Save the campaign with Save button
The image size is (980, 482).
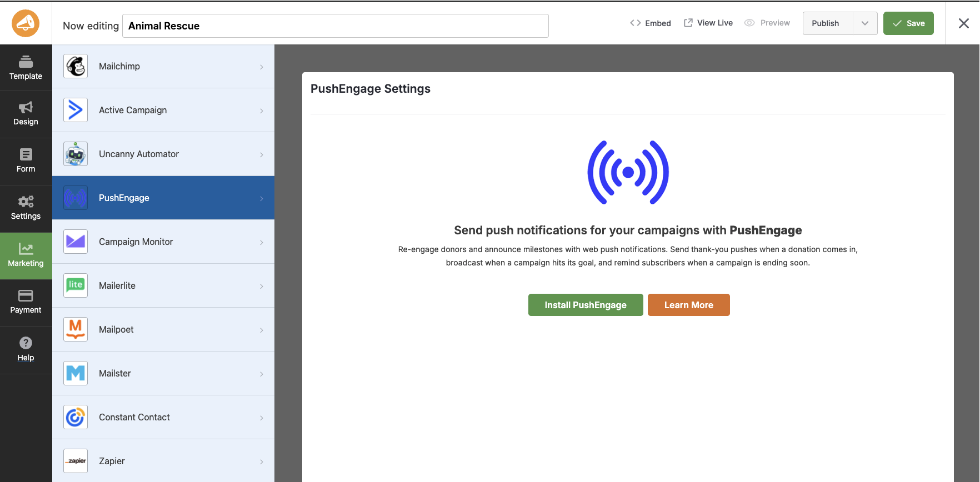[908, 23]
